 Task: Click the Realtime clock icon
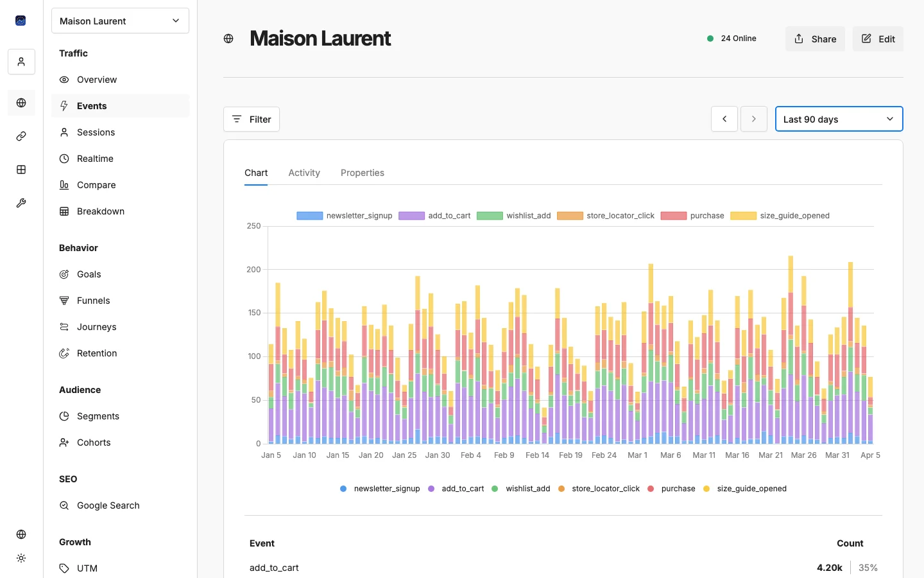[64, 159]
